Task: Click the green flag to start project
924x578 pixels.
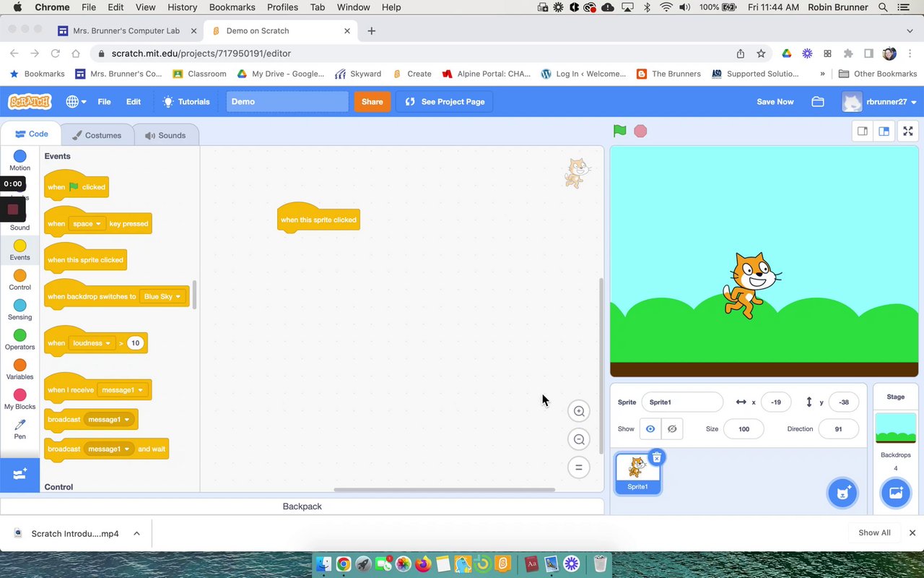Action: pos(619,131)
